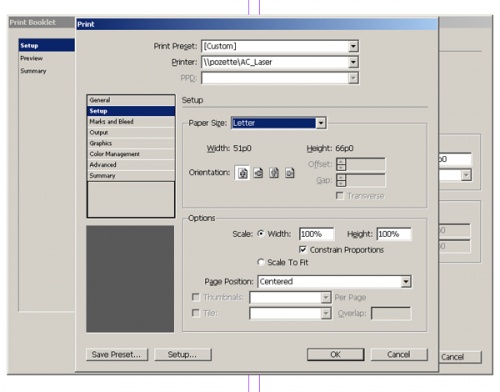Click the Print Booklet title bar
This screenshot has width=500, height=392.
[x=41, y=22]
